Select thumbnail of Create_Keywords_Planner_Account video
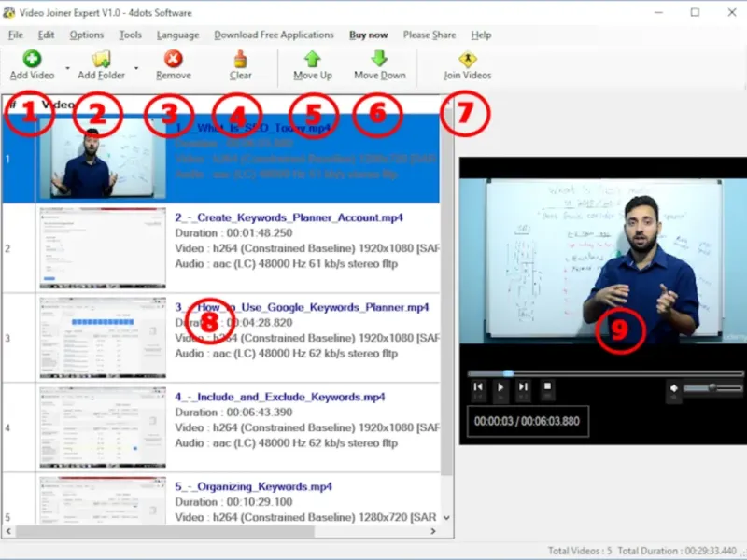 pyautogui.click(x=103, y=248)
